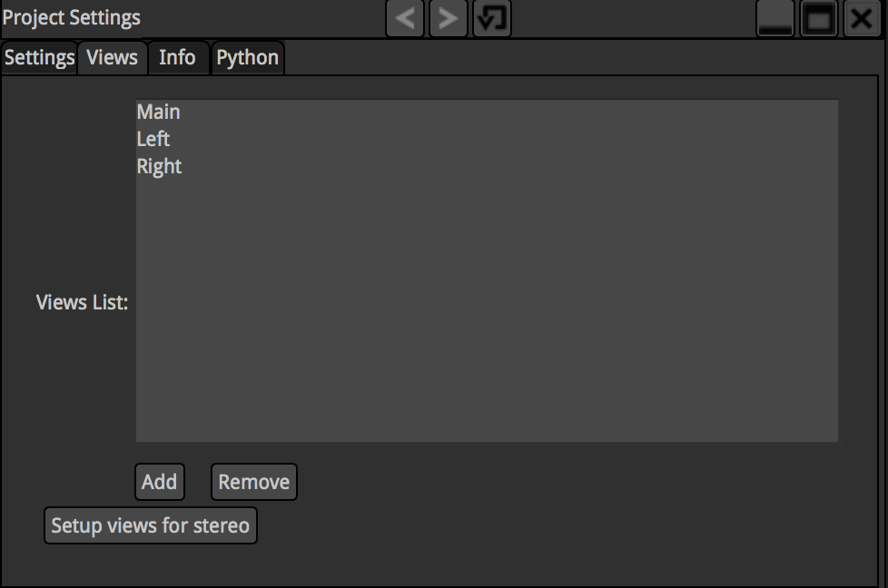Open the Info tab
The height and width of the screenshot is (588, 888).
[x=177, y=58]
